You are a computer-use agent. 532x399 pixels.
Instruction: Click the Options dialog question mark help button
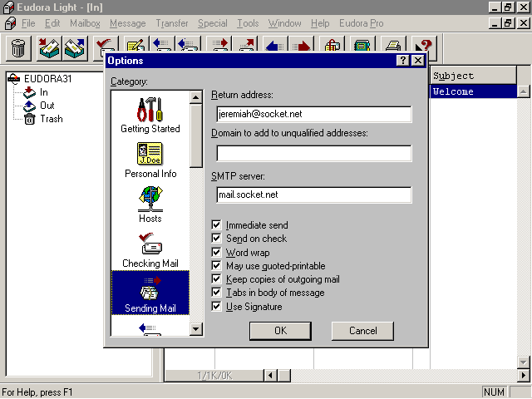[402, 61]
